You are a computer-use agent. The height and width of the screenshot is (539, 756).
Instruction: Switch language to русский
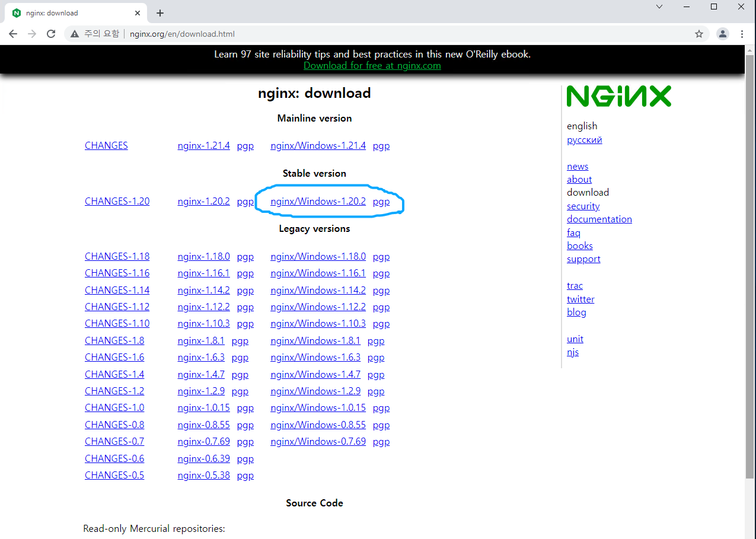pos(584,140)
